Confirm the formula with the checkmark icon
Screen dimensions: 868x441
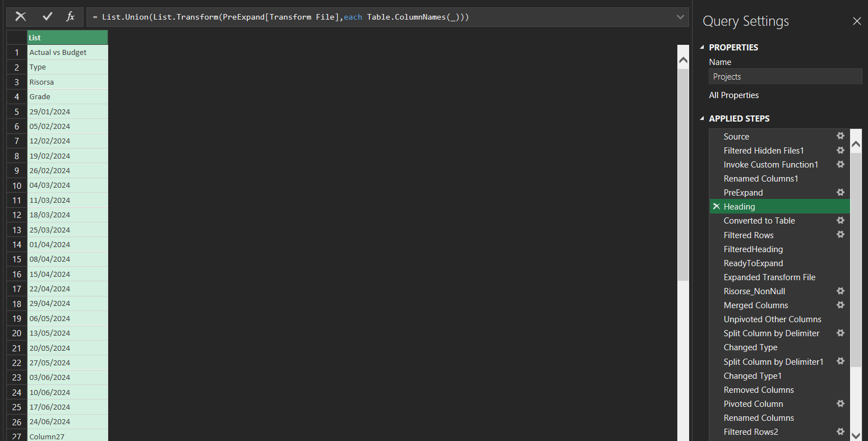[48, 17]
